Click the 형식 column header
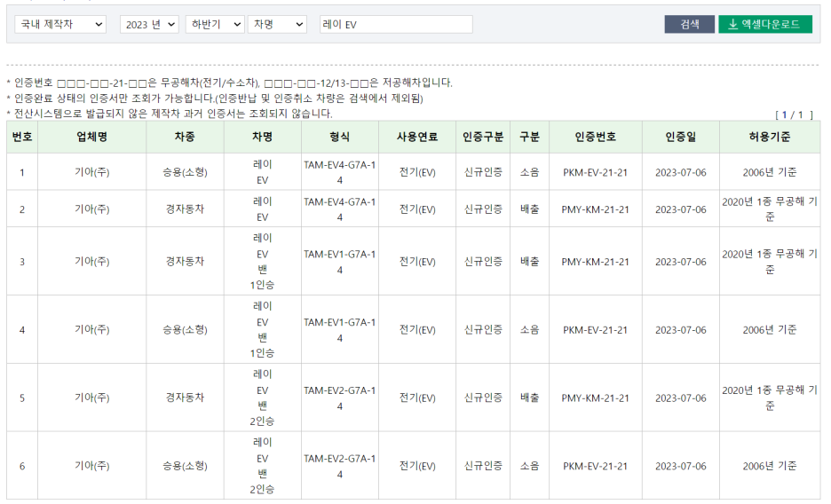The image size is (831, 504). 340,138
